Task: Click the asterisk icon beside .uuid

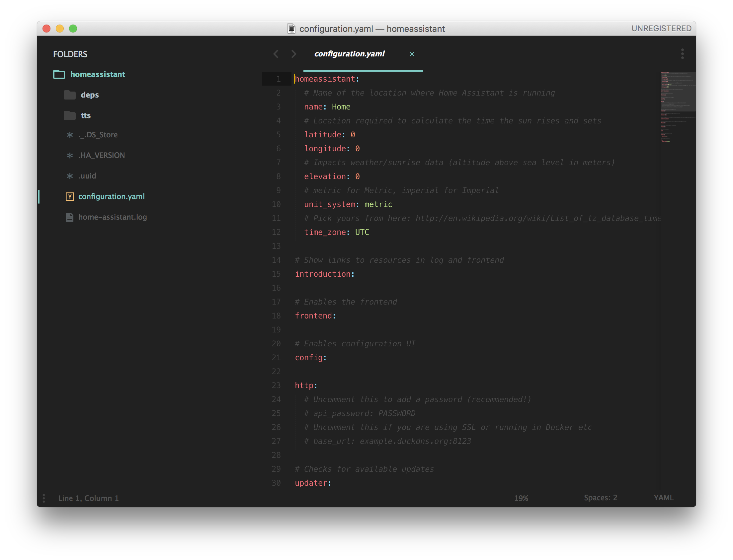Action: 70,176
